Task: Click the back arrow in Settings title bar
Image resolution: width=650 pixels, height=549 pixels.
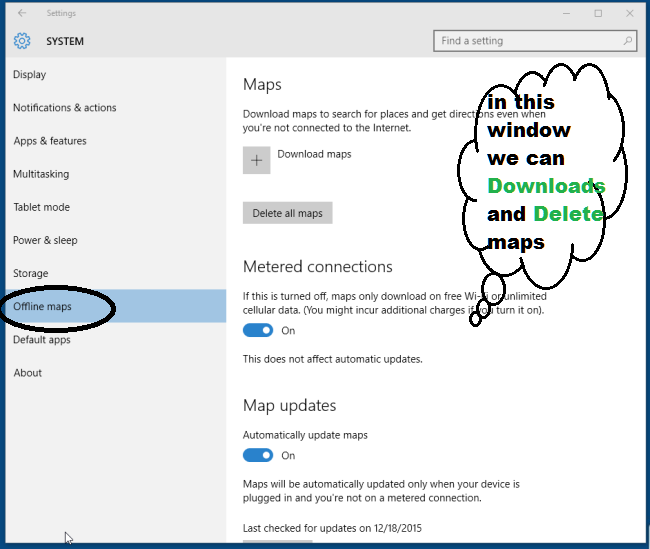Action: pyautogui.click(x=22, y=13)
